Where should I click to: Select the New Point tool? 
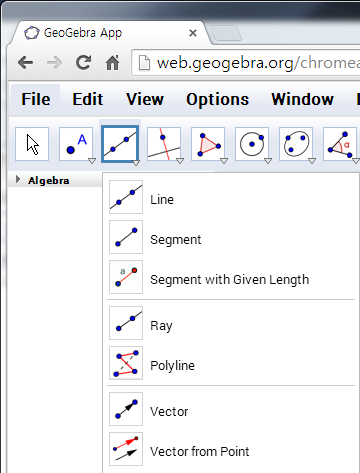[x=76, y=144]
